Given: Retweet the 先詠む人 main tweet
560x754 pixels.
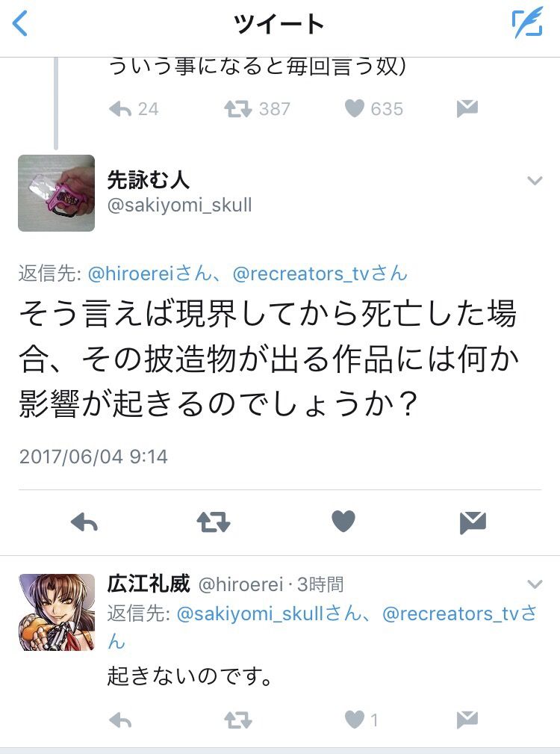Looking at the screenshot, I should click(x=214, y=522).
